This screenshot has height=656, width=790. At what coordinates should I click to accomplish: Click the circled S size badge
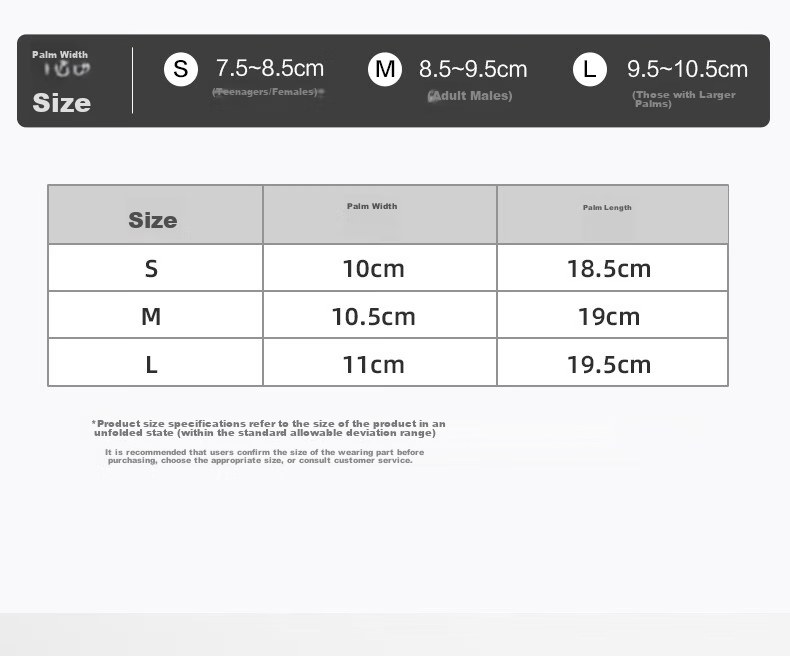[181, 69]
